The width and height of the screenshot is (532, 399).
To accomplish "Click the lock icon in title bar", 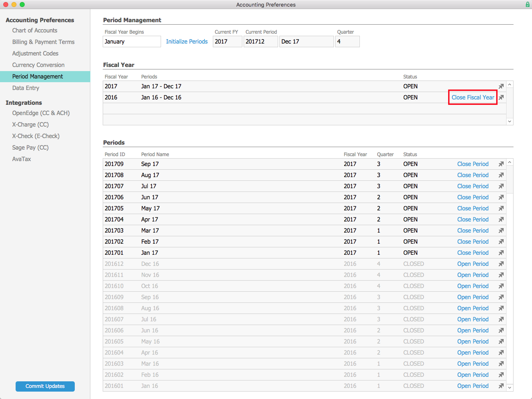I will [527, 5].
